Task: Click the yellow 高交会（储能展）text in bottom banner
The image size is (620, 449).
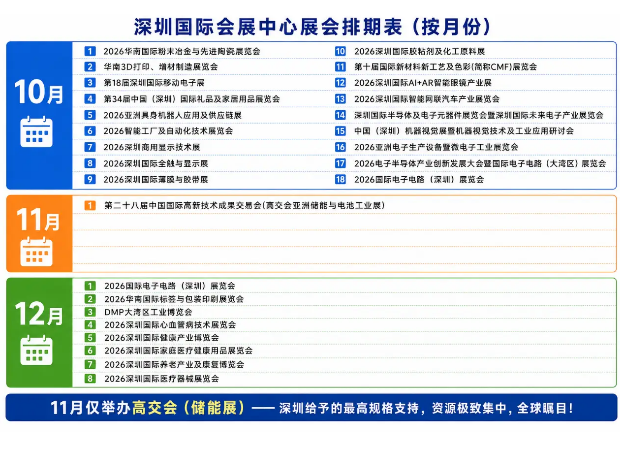Action: point(189,408)
